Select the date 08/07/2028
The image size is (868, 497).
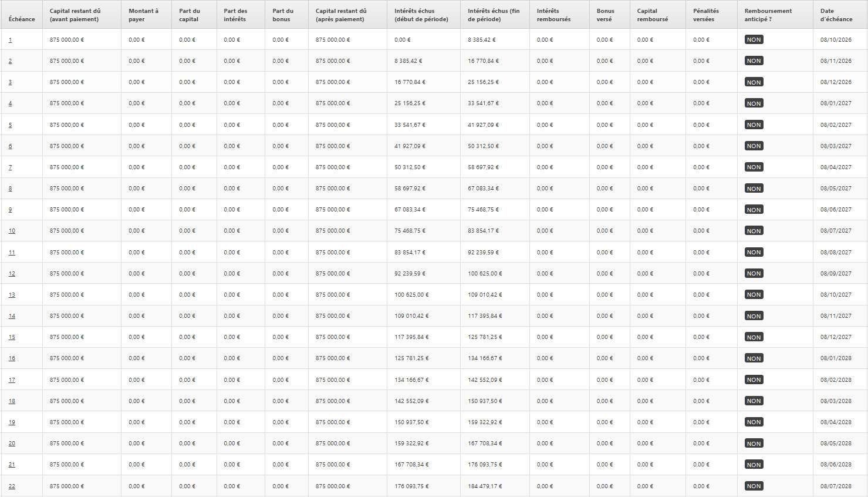pyautogui.click(x=836, y=486)
